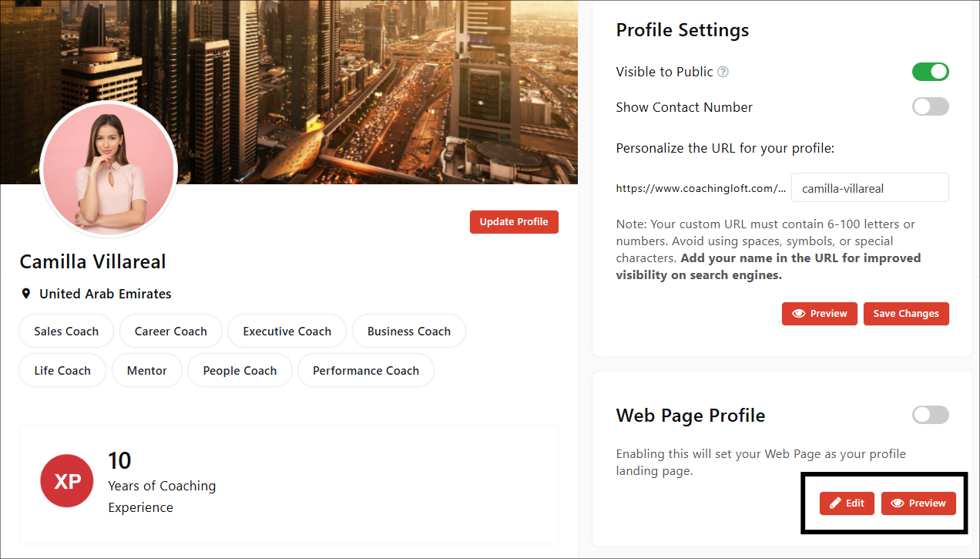Turn on the Web Page Profile toggle
The image size is (980, 559).
point(930,415)
